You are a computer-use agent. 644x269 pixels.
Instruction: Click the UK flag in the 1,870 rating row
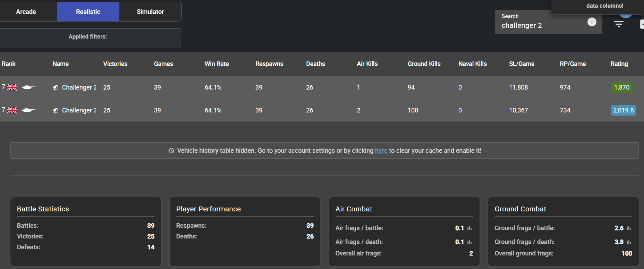[x=12, y=87]
